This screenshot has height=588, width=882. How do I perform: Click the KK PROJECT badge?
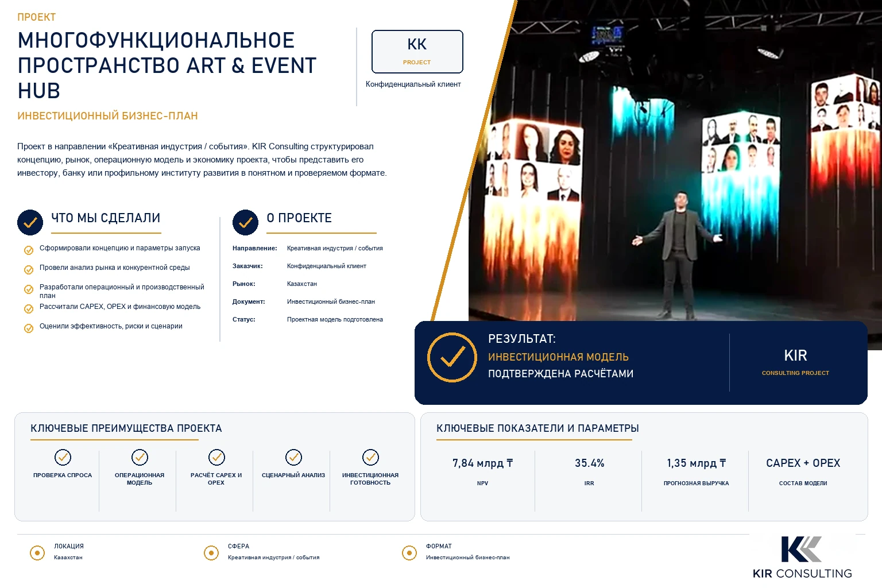coord(417,52)
